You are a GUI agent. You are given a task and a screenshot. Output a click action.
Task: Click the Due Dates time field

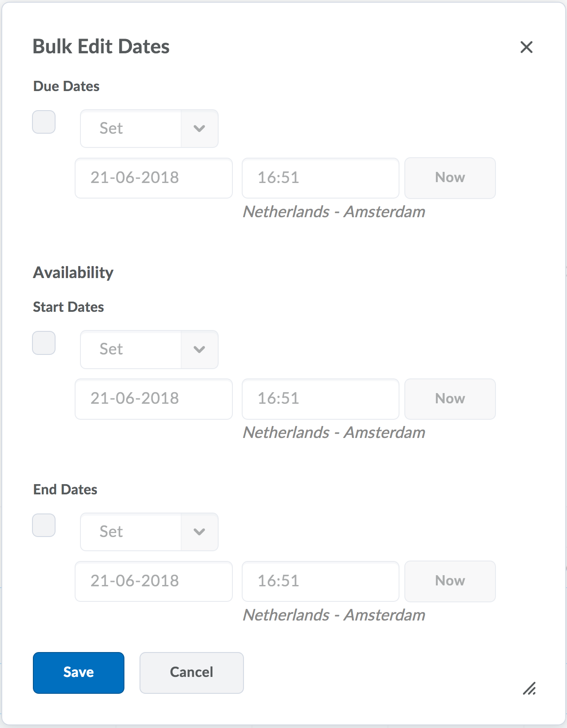pos(320,178)
